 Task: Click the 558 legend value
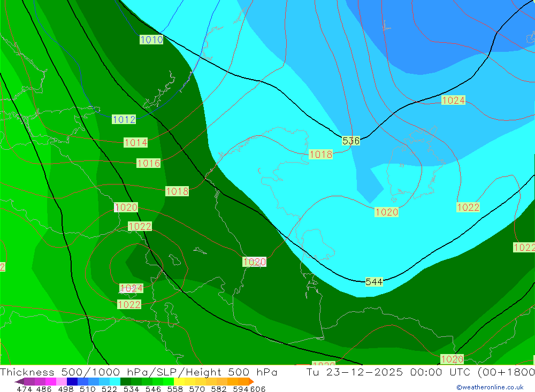pyautogui.click(x=175, y=389)
